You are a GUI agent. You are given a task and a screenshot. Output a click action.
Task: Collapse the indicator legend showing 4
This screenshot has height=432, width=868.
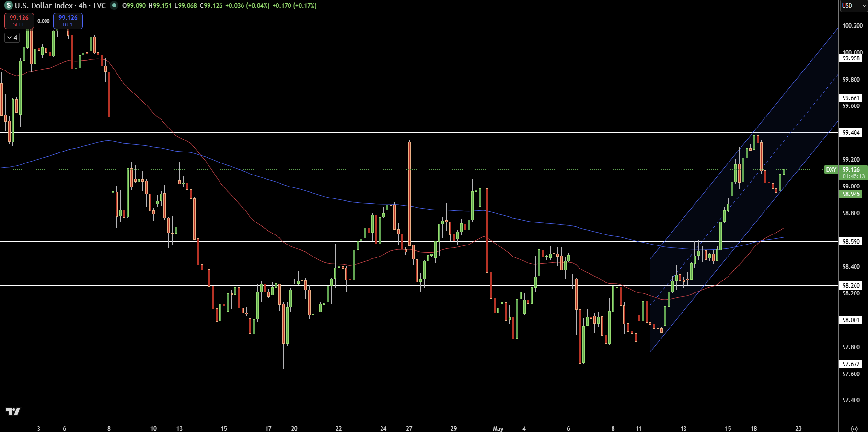[x=12, y=37]
